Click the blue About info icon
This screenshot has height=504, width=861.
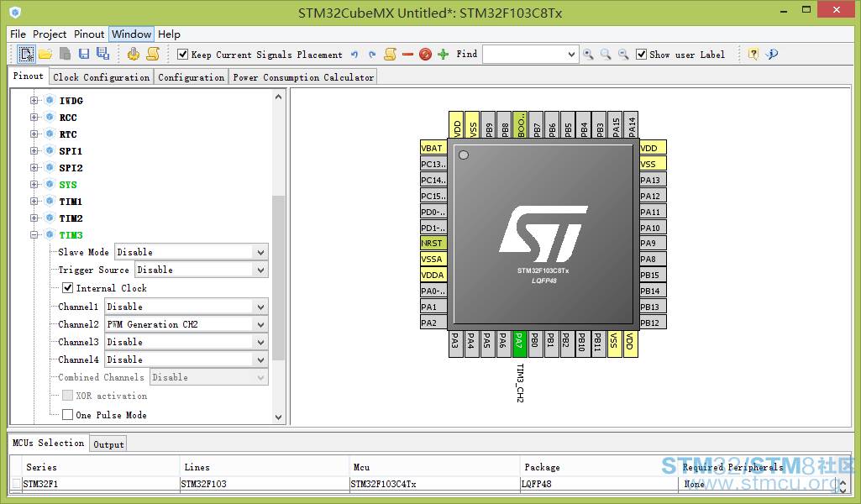[772, 54]
